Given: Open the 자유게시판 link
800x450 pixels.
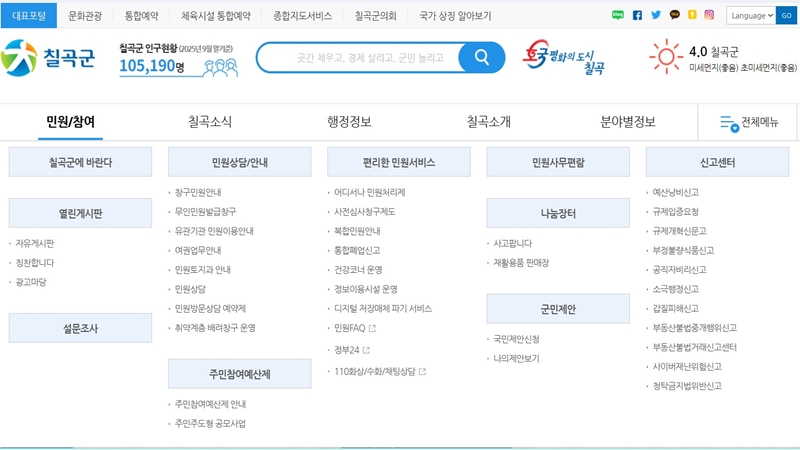Looking at the screenshot, I should click(35, 243).
